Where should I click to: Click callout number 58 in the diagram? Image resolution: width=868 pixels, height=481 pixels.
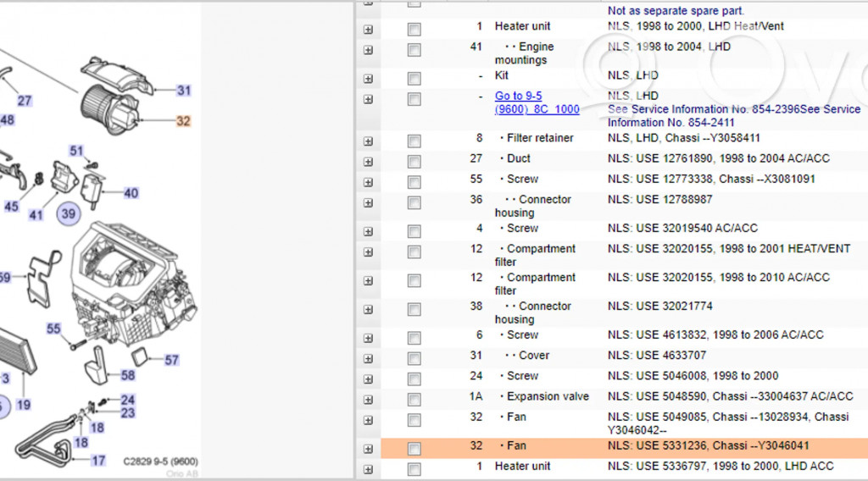pyautogui.click(x=127, y=375)
